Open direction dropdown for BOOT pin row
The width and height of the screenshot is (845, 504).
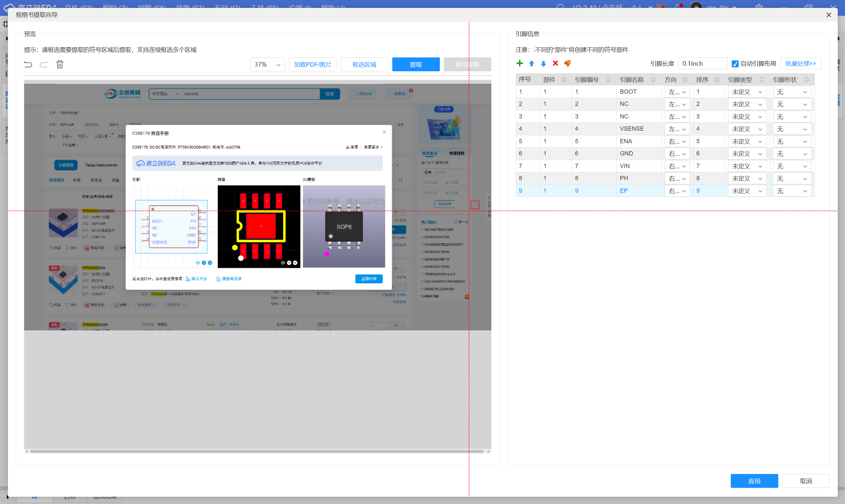coord(677,92)
